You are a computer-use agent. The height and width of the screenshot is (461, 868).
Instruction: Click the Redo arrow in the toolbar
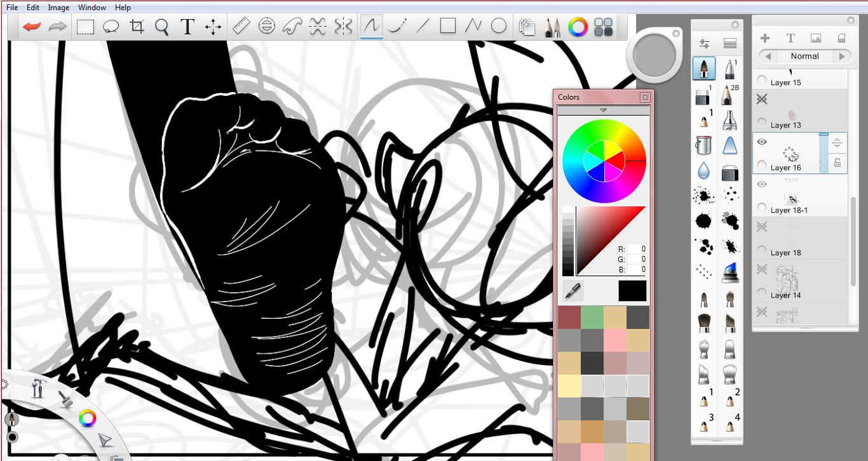click(58, 27)
